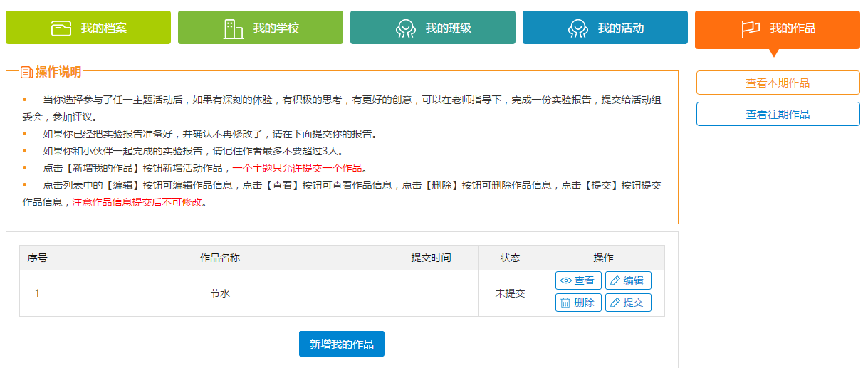Open the 我的档案 tab

[88, 28]
